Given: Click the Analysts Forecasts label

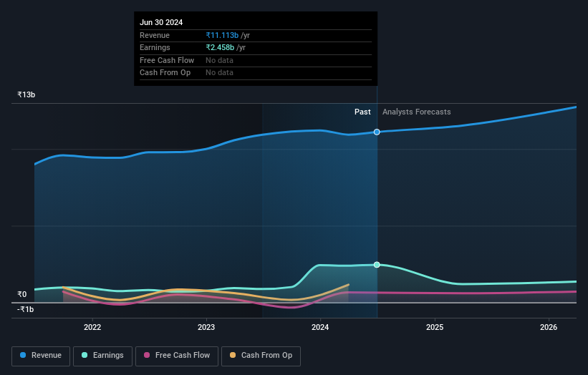Looking at the screenshot, I should pos(416,112).
